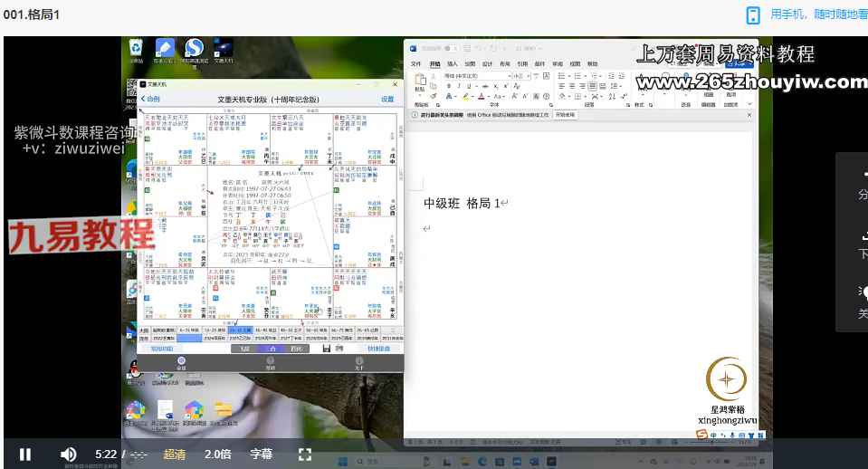Click the Paste icon in Word's ribbon
Viewport: 868px width, 469px height.
419,81
